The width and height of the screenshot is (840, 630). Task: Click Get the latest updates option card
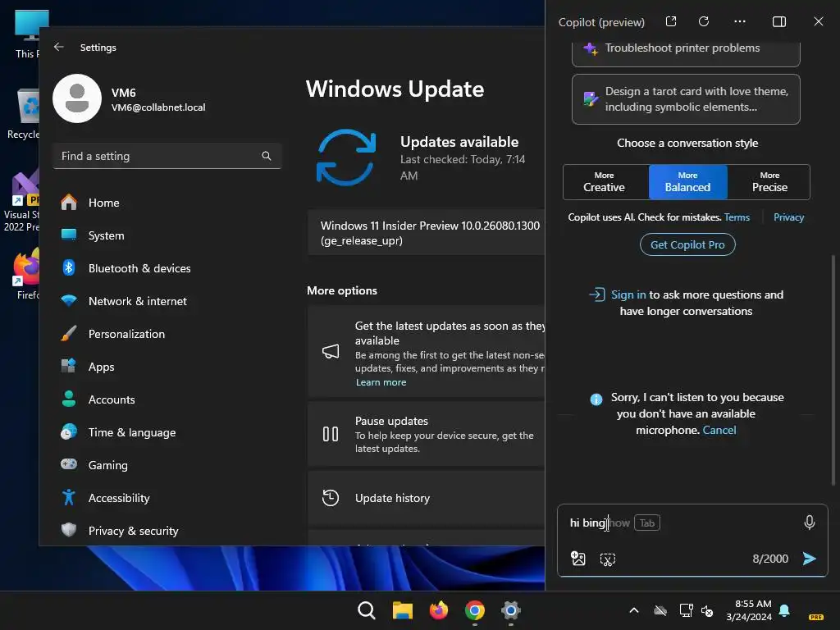click(x=427, y=351)
